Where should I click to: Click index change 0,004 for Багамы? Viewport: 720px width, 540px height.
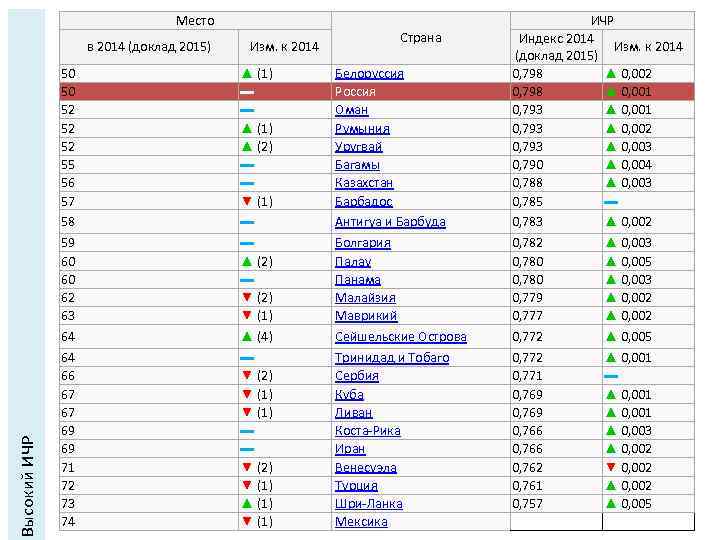click(636, 165)
